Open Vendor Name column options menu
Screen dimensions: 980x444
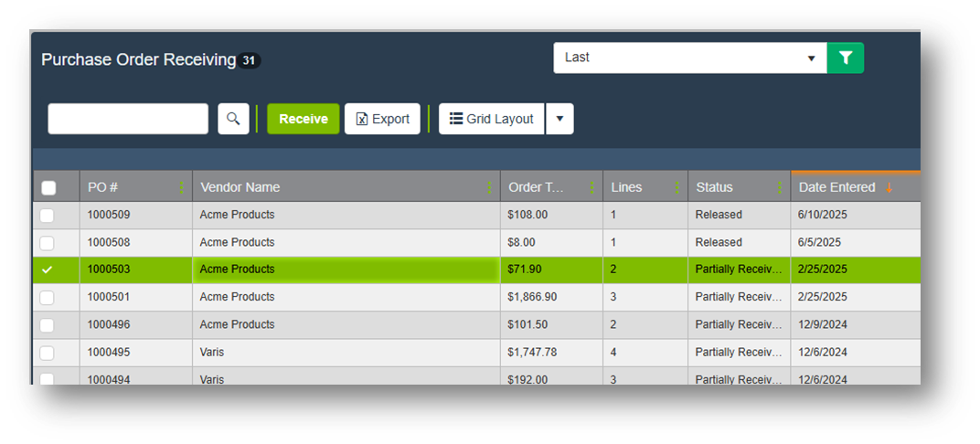click(489, 187)
